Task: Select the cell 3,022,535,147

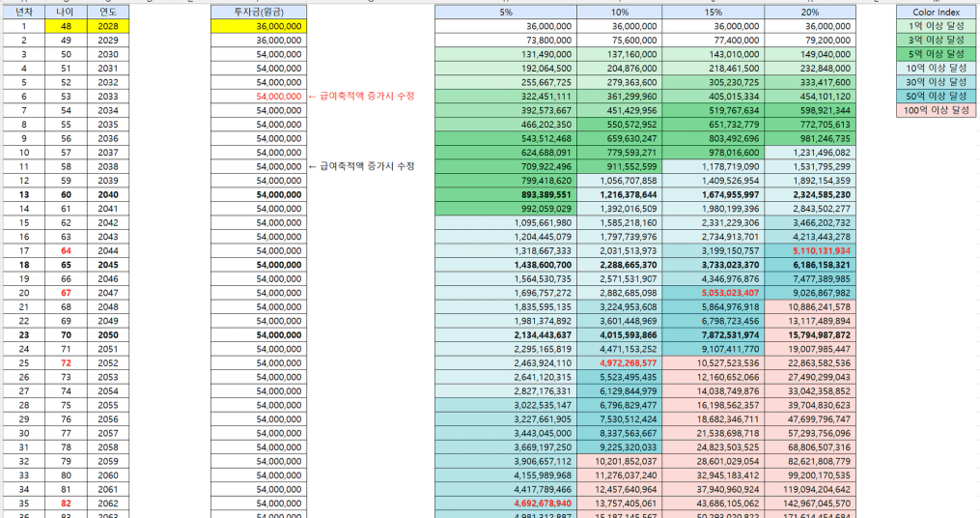Action: click(506, 405)
